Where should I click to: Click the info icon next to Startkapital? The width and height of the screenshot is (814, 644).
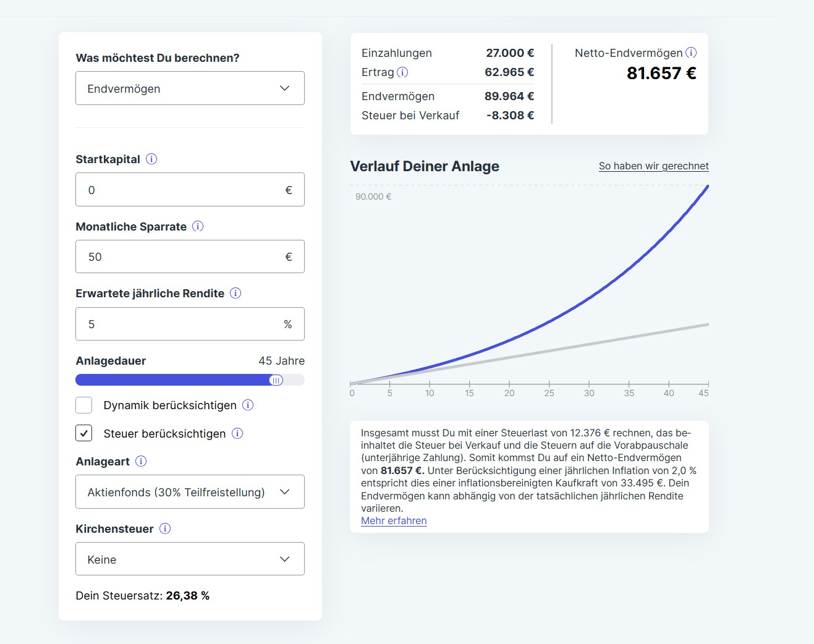(151, 159)
